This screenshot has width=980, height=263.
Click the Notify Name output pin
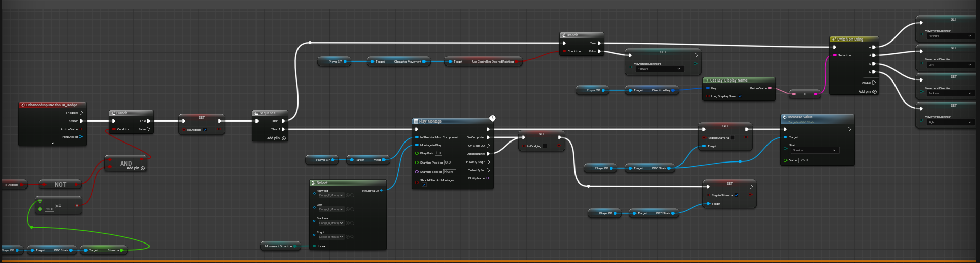coord(488,178)
